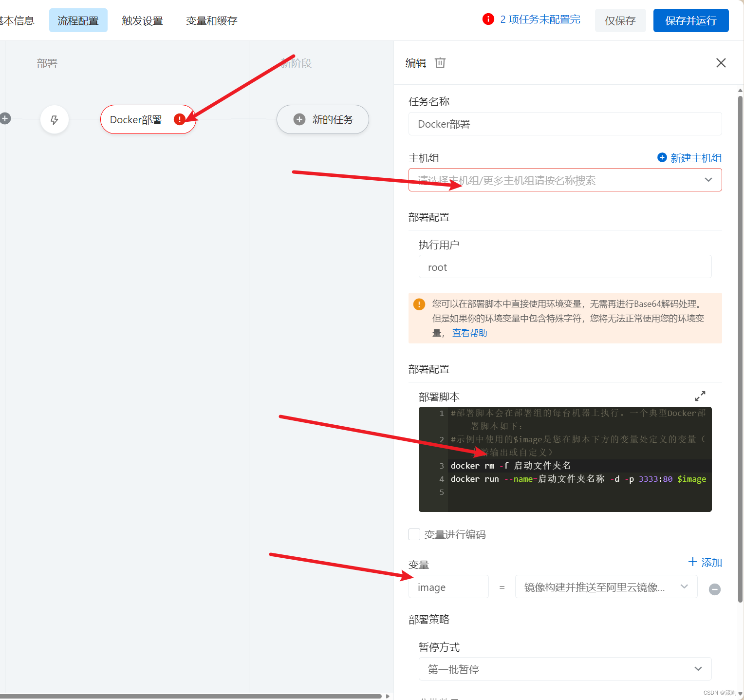The width and height of the screenshot is (744, 700).
Task: Click the lightning trigger node icon
Action: coord(55,120)
